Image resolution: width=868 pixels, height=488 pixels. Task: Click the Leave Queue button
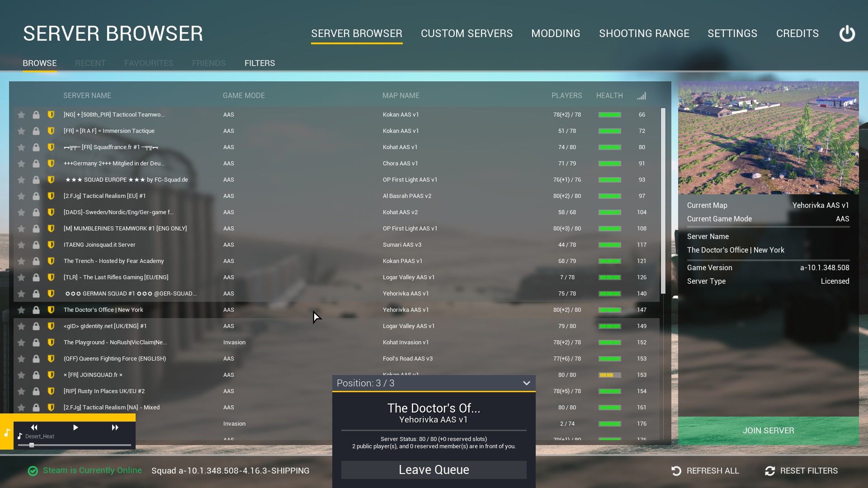pos(434,470)
